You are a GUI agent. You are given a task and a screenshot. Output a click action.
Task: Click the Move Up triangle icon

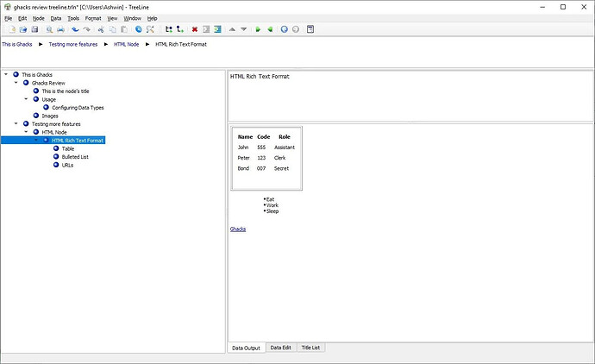(x=233, y=28)
